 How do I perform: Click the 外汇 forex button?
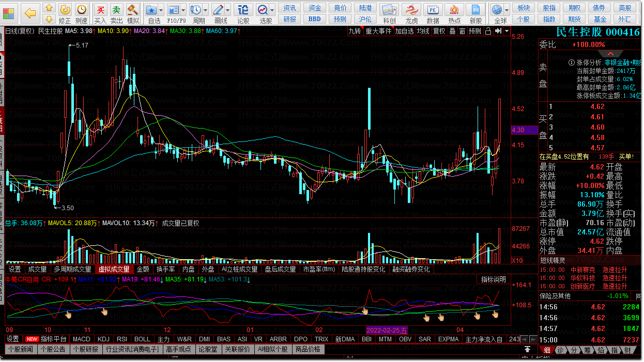click(625, 19)
